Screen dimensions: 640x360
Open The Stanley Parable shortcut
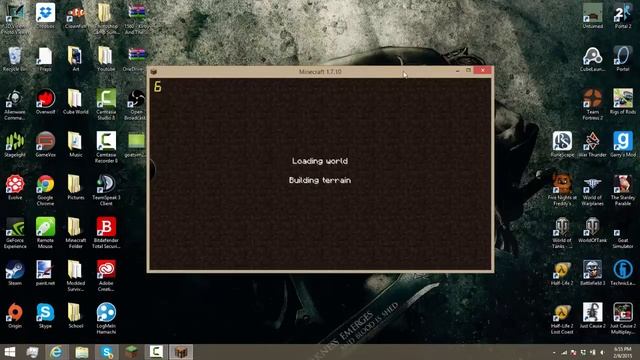(x=623, y=190)
